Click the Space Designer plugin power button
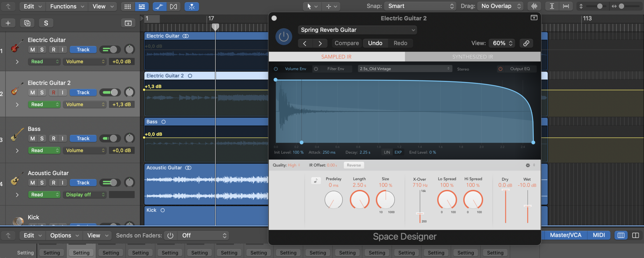Screen dimensions: 644x258 pos(284,37)
